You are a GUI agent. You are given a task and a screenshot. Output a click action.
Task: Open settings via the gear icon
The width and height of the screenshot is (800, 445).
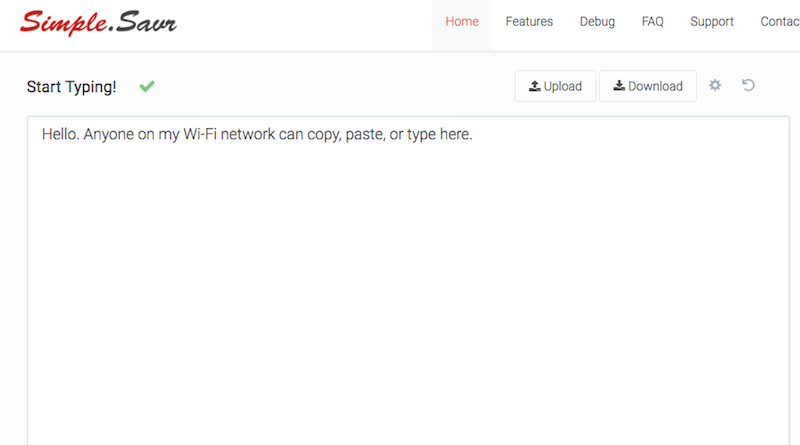(x=715, y=85)
